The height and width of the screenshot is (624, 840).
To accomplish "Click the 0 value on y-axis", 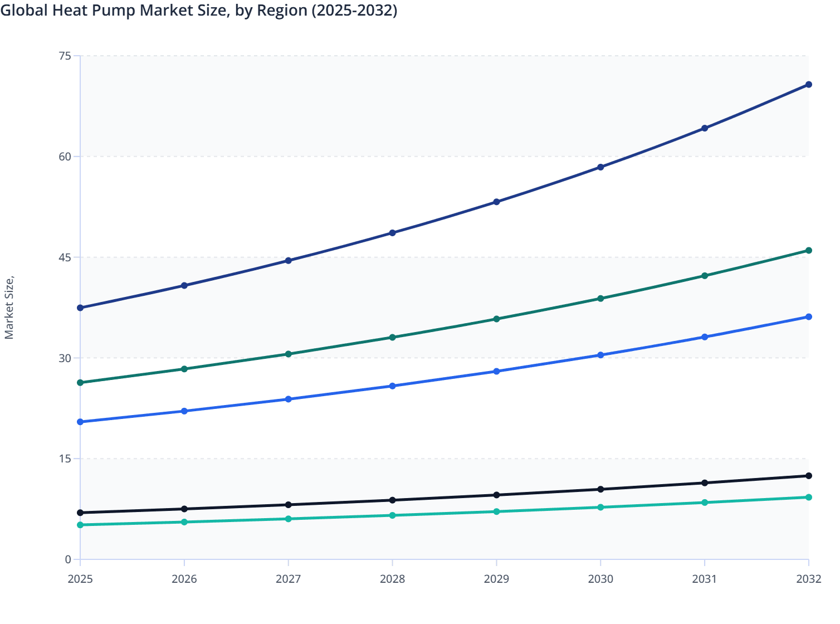I will click(x=69, y=559).
